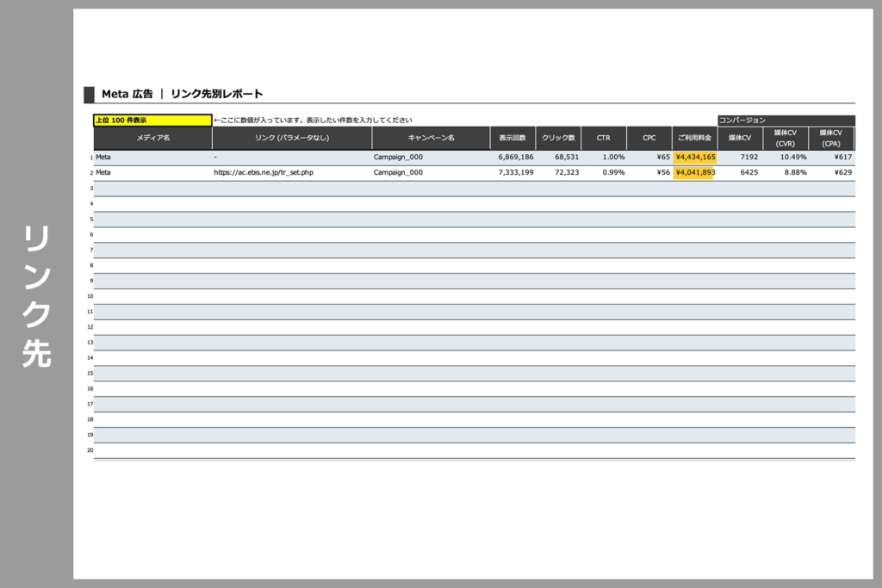This screenshot has height=588, width=882.
Task: Select the 10.49% CVR cell
Action: pyautogui.click(x=792, y=158)
